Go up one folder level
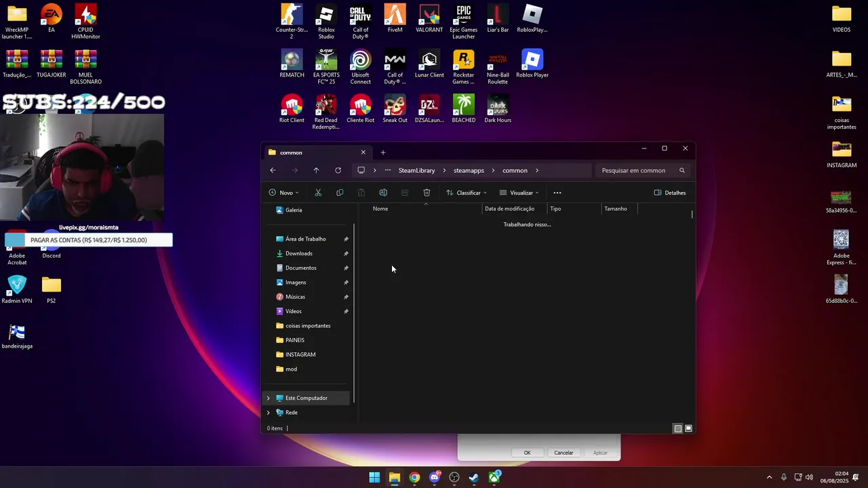868x488 pixels. (316, 170)
